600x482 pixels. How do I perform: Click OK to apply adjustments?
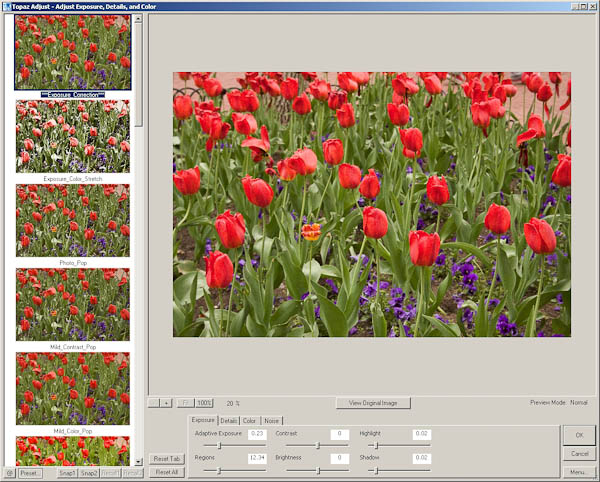[578, 435]
